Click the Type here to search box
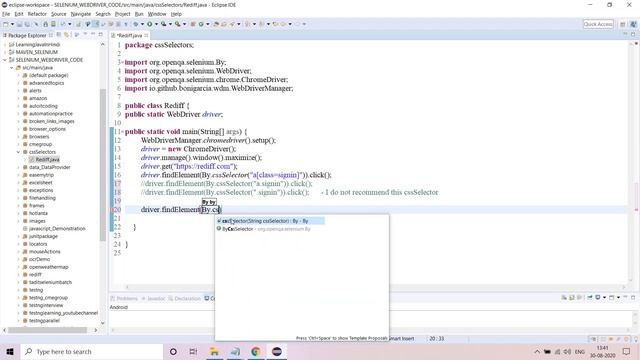Screen dimensions: 640x360 [92, 351]
